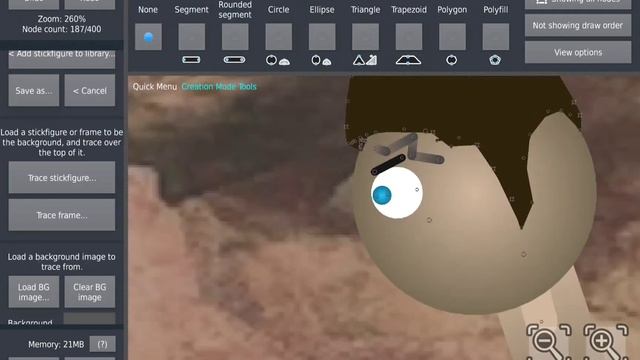Click the Trace frame... button

[x=62, y=215]
